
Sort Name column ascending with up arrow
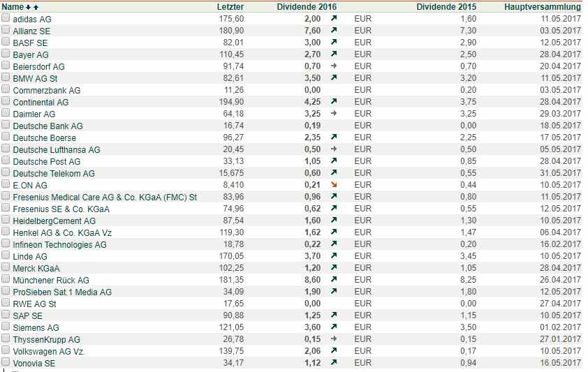pyautogui.click(x=36, y=7)
